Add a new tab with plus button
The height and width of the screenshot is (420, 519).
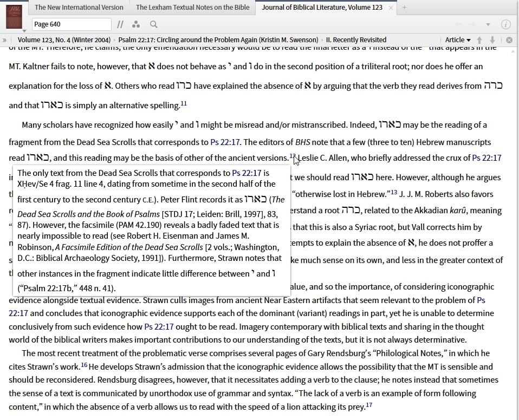[x=404, y=7]
